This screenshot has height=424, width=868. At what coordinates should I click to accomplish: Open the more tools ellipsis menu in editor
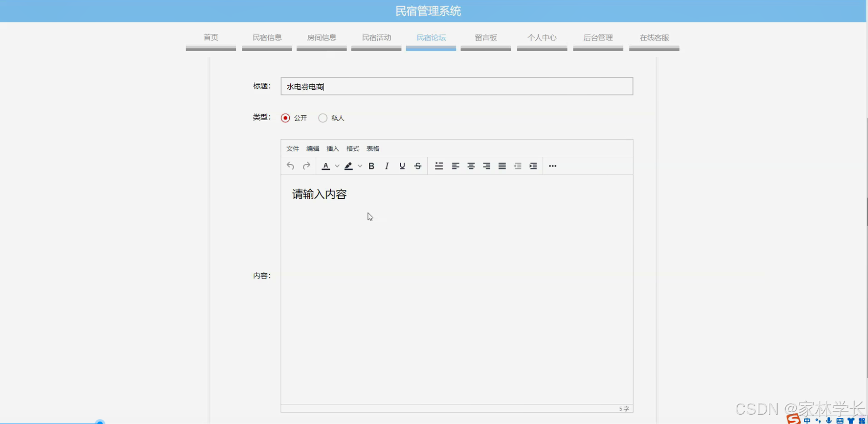point(552,166)
